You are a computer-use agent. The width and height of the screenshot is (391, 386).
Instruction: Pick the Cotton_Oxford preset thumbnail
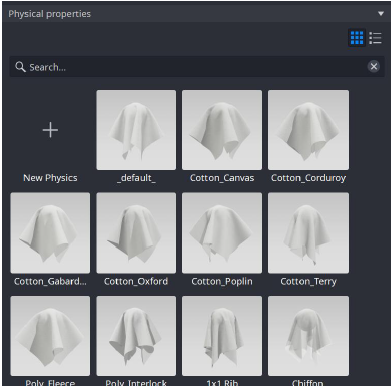[x=136, y=233]
